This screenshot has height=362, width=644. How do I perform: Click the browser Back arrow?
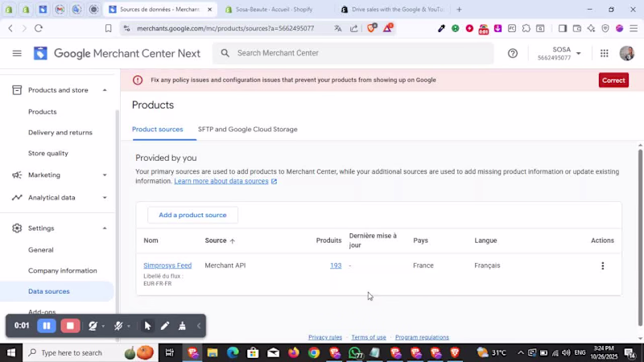(x=10, y=28)
